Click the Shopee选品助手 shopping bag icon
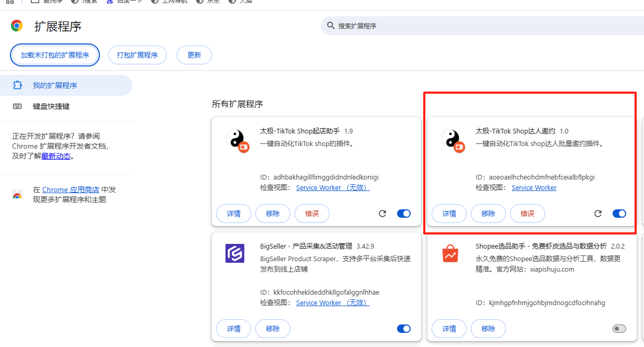 (x=450, y=254)
